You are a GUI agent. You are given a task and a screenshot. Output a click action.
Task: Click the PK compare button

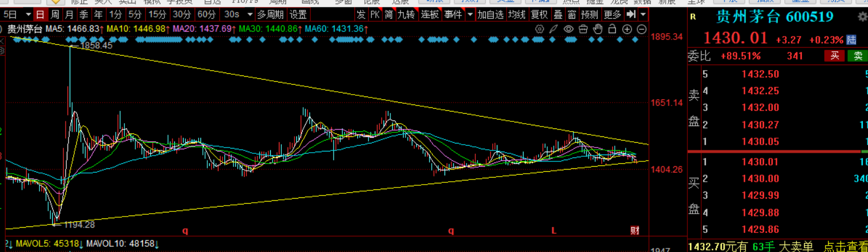coord(375,15)
